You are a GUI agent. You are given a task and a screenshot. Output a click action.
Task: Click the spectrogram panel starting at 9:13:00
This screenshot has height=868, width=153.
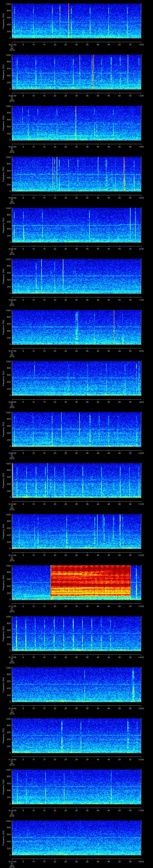pos(77,633)
